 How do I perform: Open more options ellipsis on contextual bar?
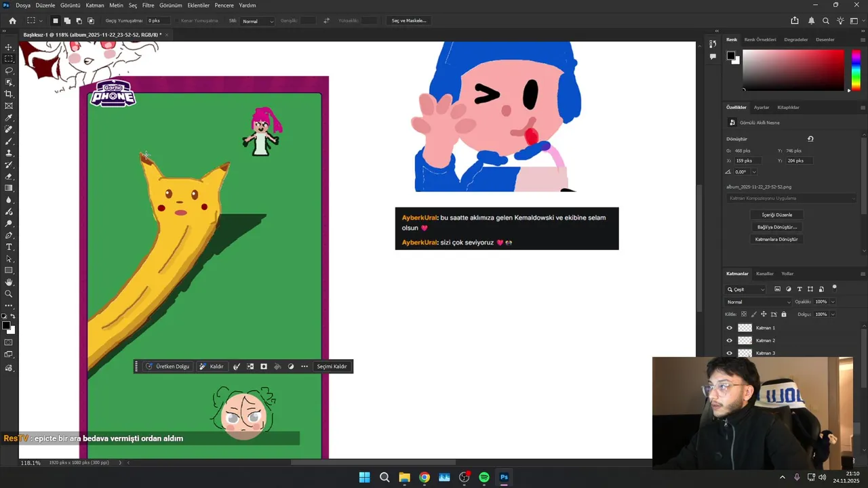304,367
